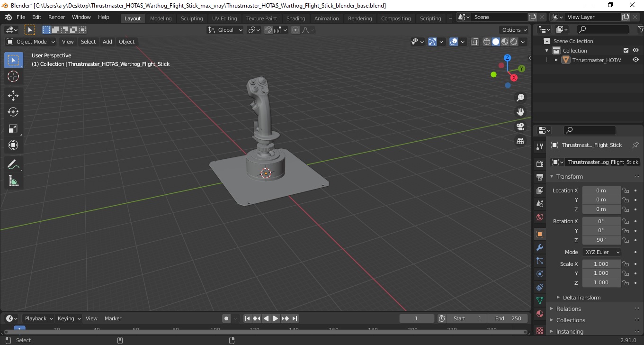644x345 pixels.
Task: Open the Render menu
Action: 56,17
